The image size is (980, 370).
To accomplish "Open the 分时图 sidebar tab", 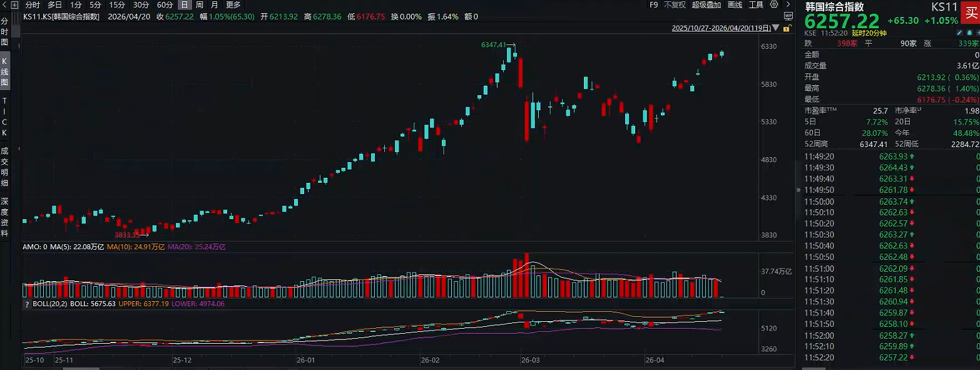I will 5,32.
